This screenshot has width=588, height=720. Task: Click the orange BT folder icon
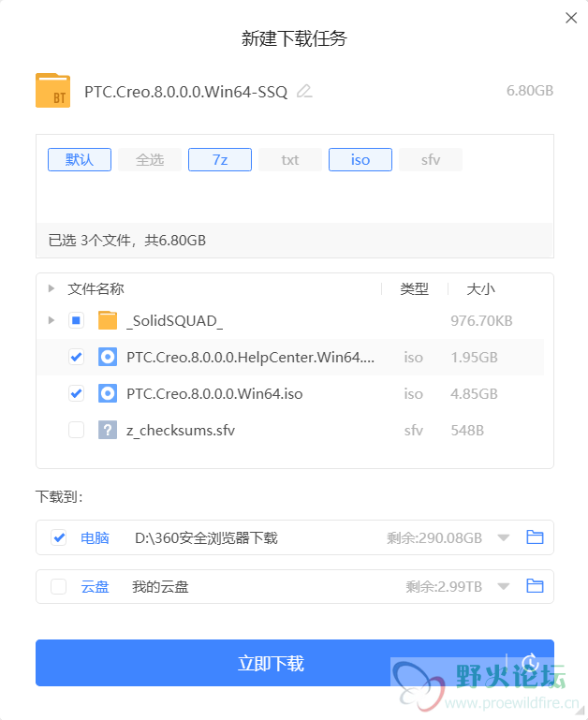point(52,91)
